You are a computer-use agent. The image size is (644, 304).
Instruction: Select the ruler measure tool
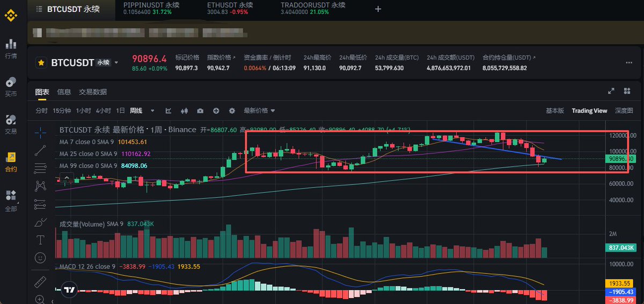click(40, 282)
